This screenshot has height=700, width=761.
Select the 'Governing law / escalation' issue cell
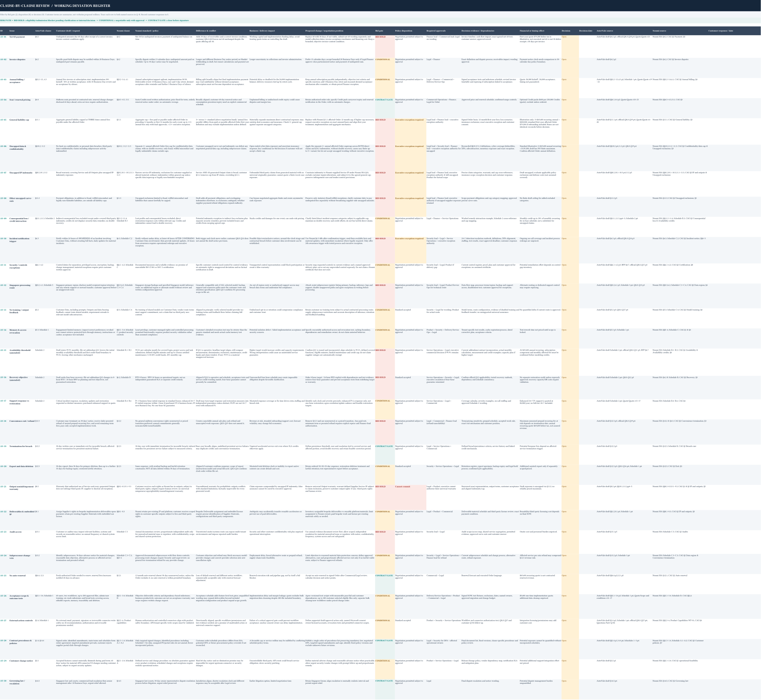coord(21,689)
